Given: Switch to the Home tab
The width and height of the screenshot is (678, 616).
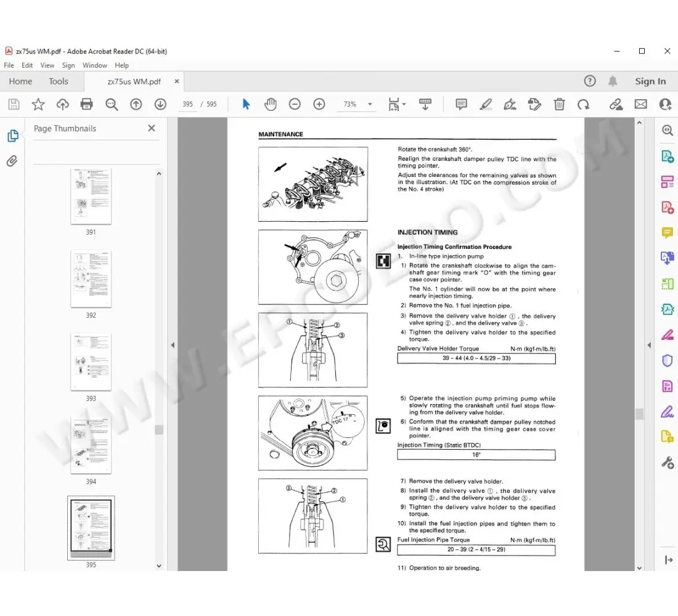Looking at the screenshot, I should click(20, 81).
